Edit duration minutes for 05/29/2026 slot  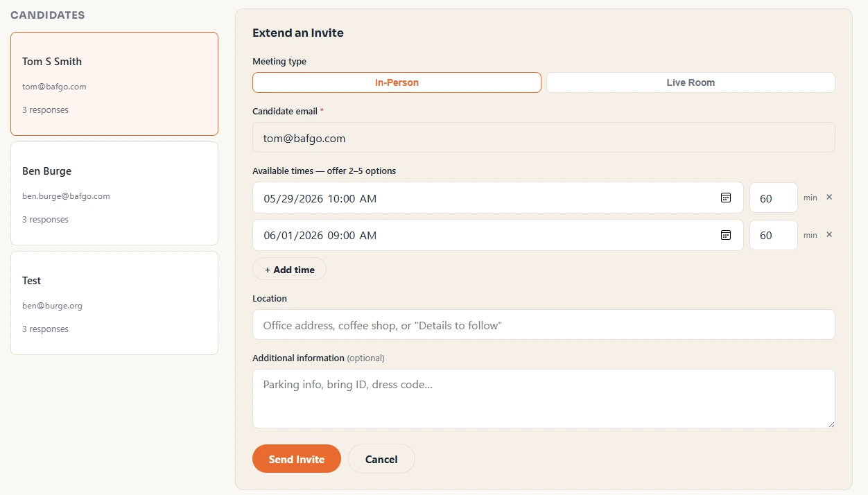coord(774,198)
